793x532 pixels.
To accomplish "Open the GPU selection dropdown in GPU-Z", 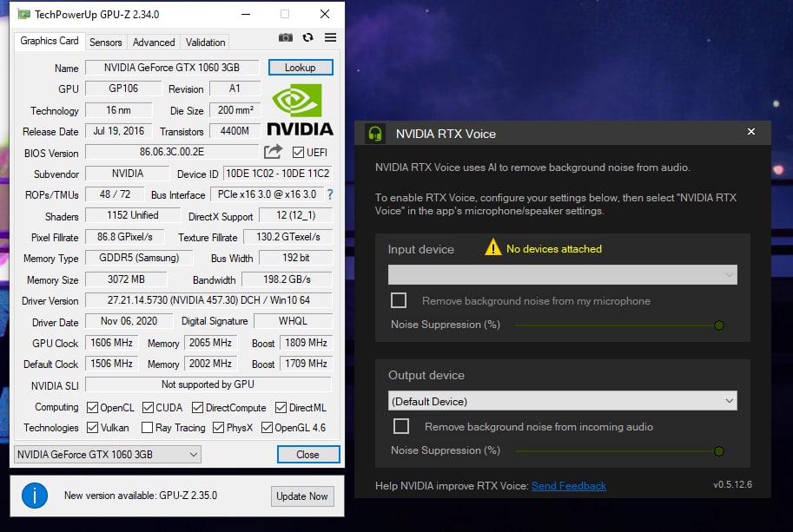I will [x=108, y=454].
